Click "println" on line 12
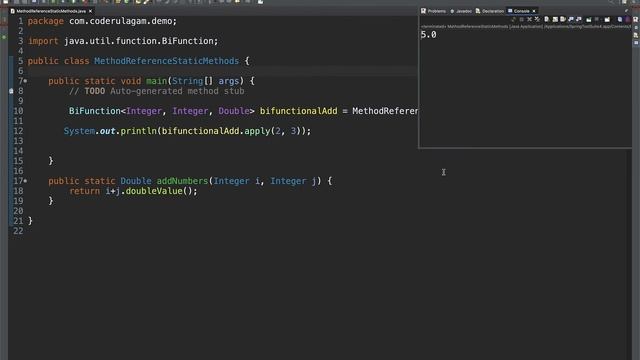640x360 pixels. 138,131
